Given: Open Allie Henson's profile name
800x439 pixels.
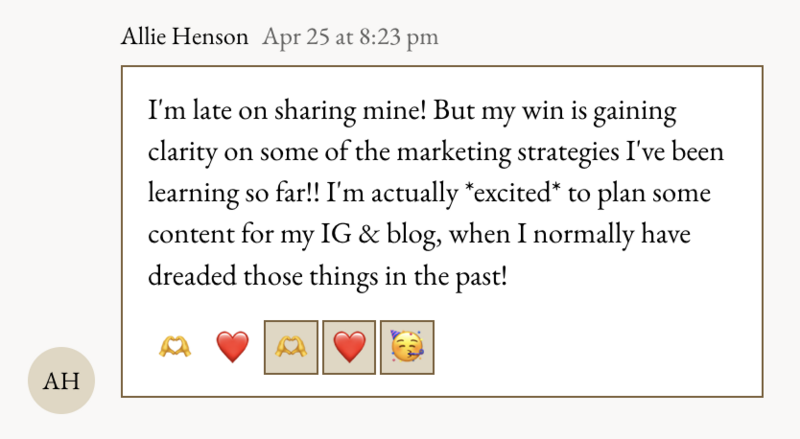Looking at the screenshot, I should tap(185, 37).
